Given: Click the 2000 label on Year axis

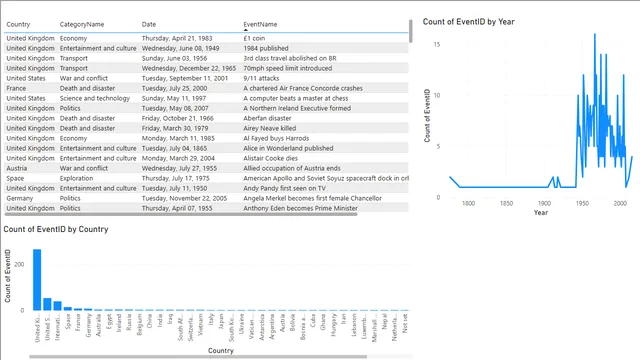Looking at the screenshot, I should pos(620,203).
